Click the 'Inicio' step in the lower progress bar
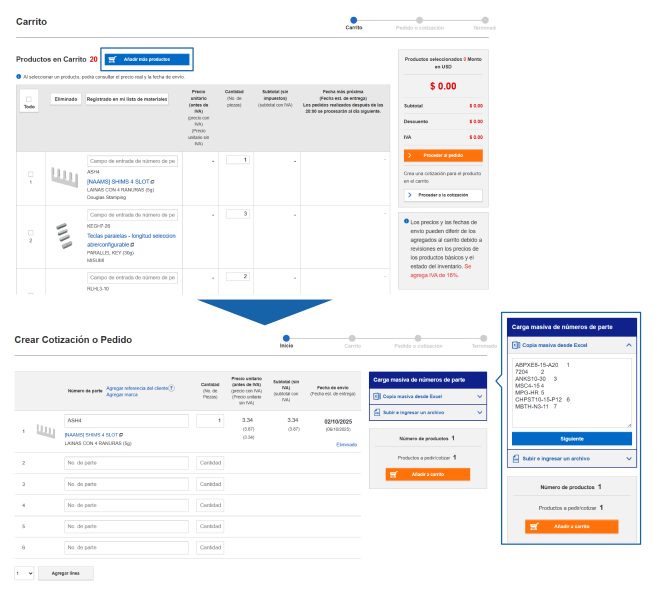 (x=287, y=337)
